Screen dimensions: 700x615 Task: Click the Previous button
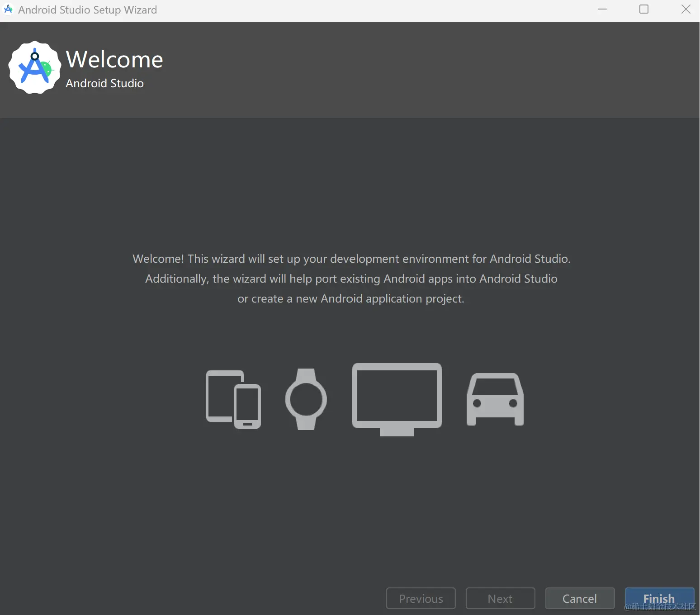(x=421, y=599)
